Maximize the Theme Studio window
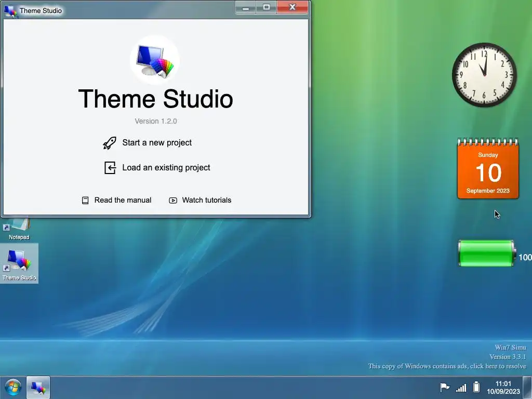This screenshot has width=532, height=399. point(267,7)
